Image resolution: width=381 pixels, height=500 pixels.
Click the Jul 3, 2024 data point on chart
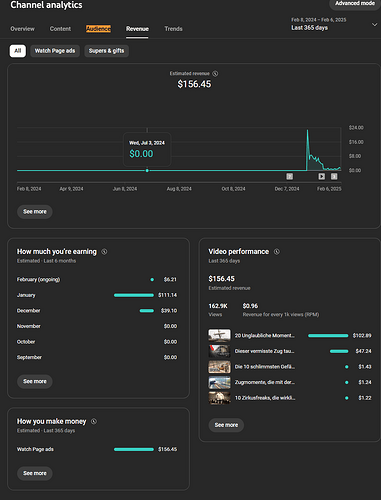click(x=147, y=170)
